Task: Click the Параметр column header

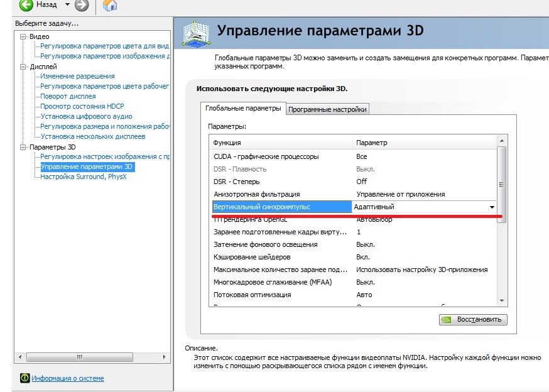Action: click(x=425, y=143)
